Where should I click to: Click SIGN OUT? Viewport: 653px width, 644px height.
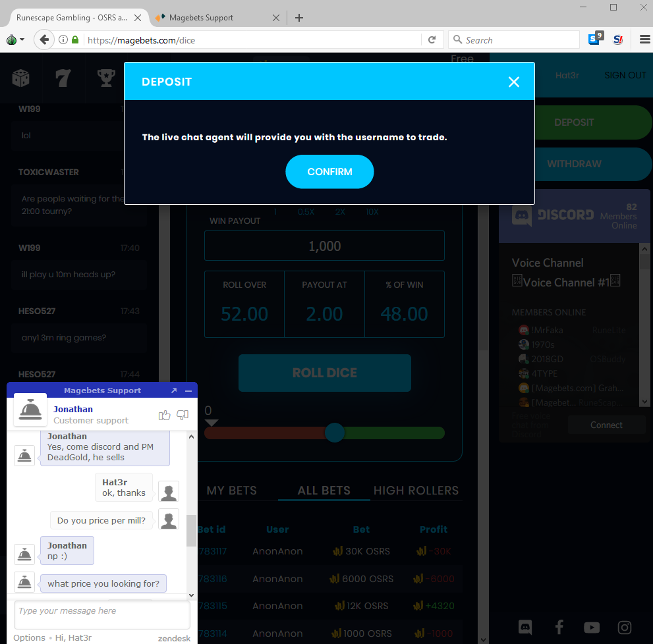coord(625,75)
